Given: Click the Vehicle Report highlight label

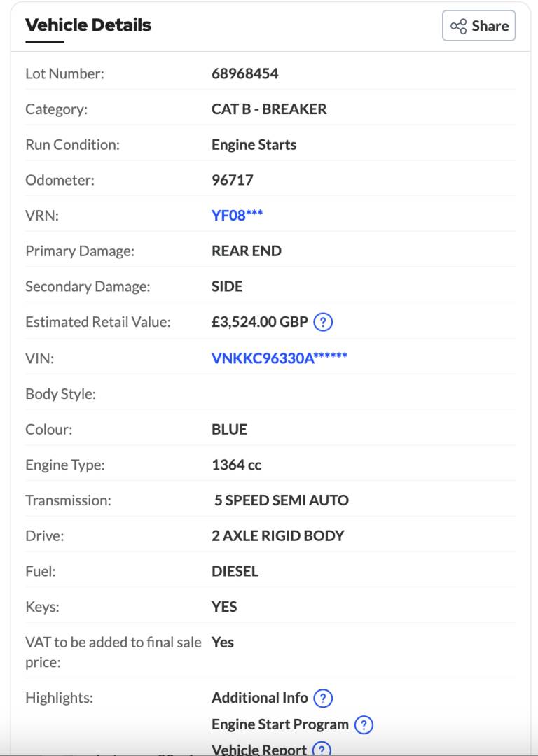Looking at the screenshot, I should pos(258,749).
